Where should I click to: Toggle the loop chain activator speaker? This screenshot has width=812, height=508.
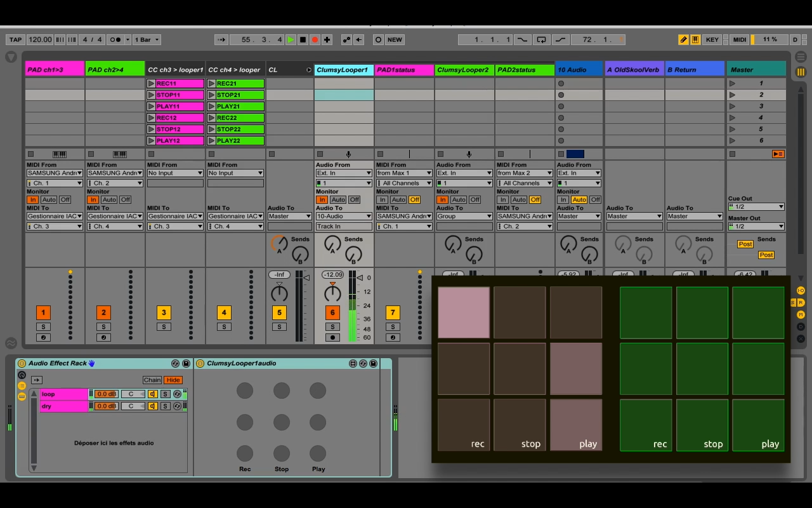153,394
